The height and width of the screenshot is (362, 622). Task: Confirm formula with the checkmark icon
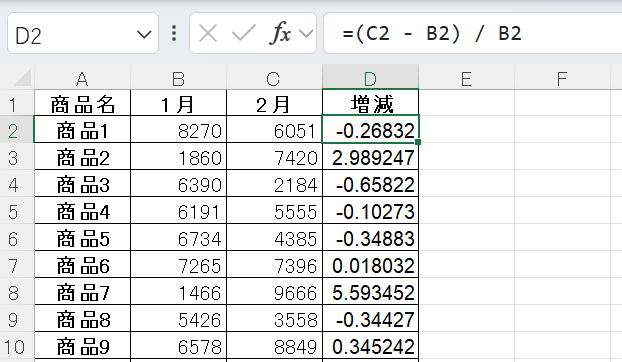coord(244,33)
